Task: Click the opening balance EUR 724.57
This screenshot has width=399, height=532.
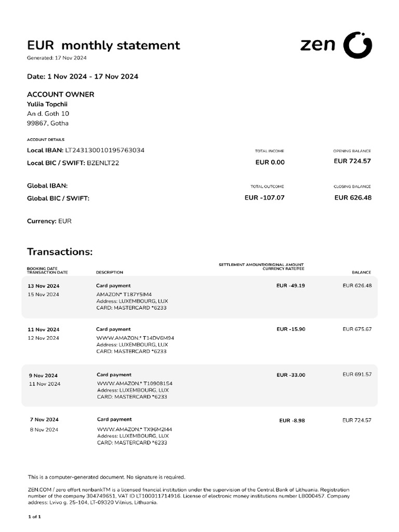Action: point(352,161)
